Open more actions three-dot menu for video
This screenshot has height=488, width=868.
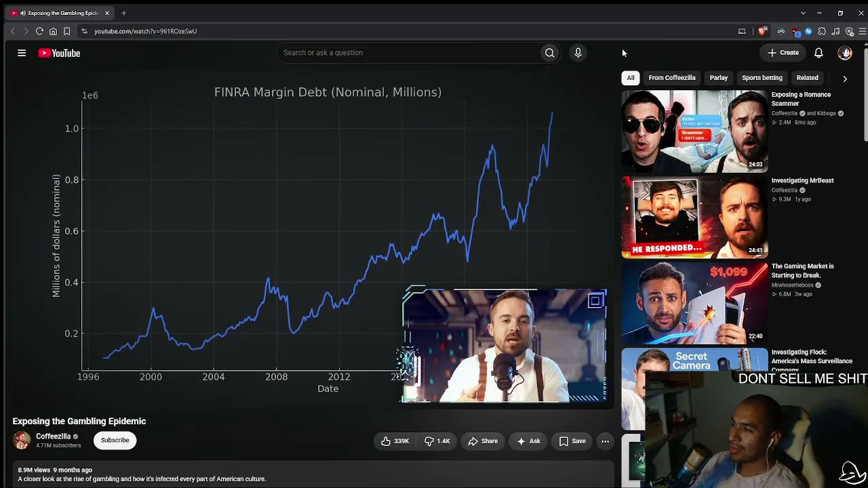[605, 441]
